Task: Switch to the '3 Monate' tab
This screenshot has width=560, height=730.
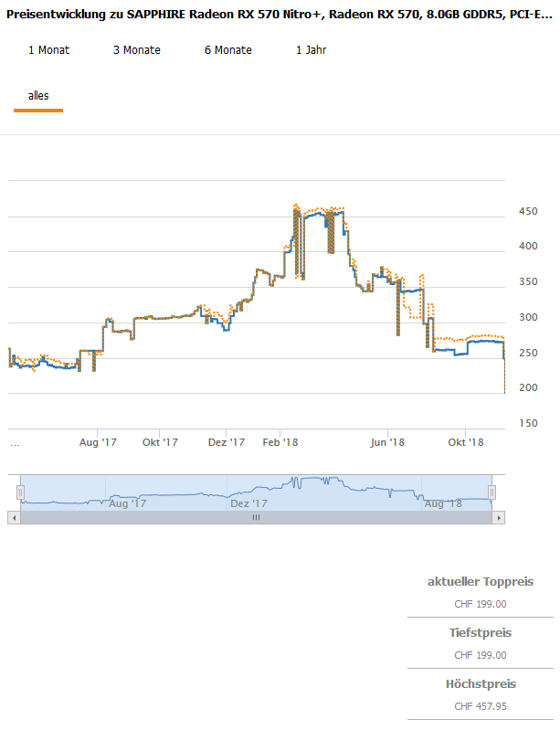Action: (136, 50)
